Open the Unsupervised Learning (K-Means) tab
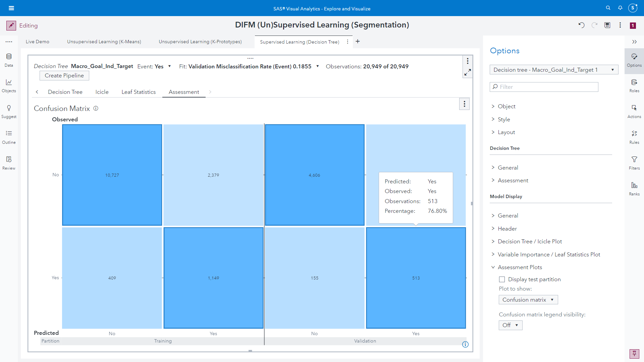 [104, 42]
